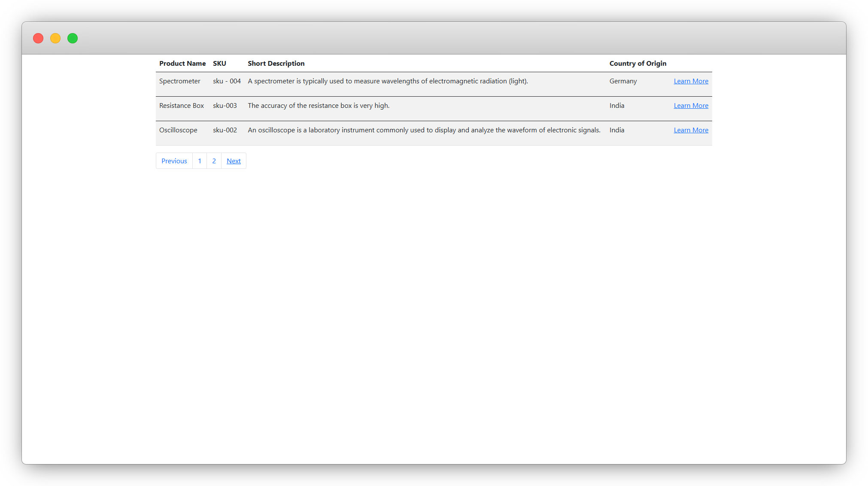
Task: Click the Oscilloscope product name
Action: 178,130
